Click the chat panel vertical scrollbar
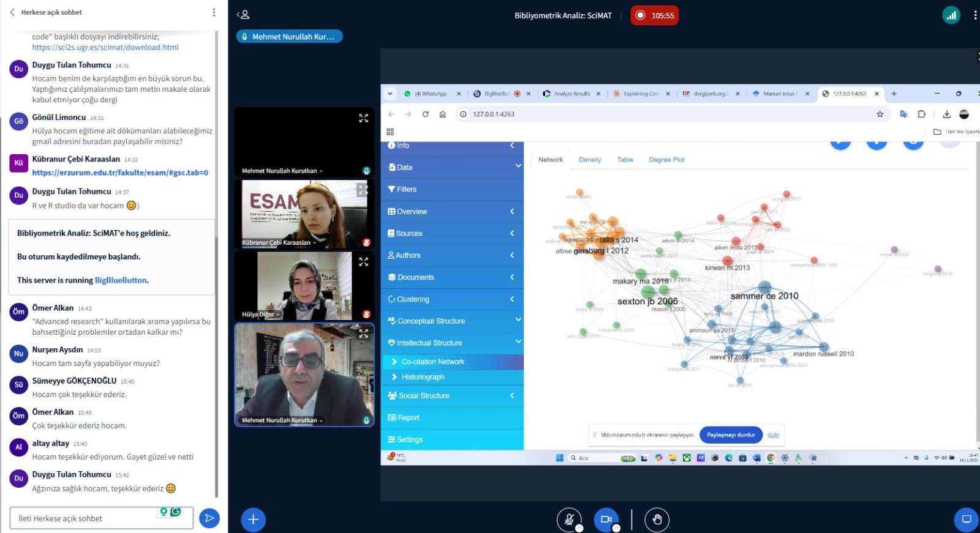 tap(217, 263)
